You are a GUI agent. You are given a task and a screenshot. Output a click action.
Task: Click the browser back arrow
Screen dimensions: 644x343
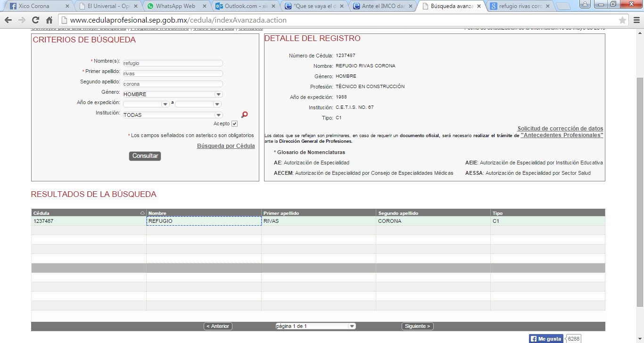click(8, 20)
